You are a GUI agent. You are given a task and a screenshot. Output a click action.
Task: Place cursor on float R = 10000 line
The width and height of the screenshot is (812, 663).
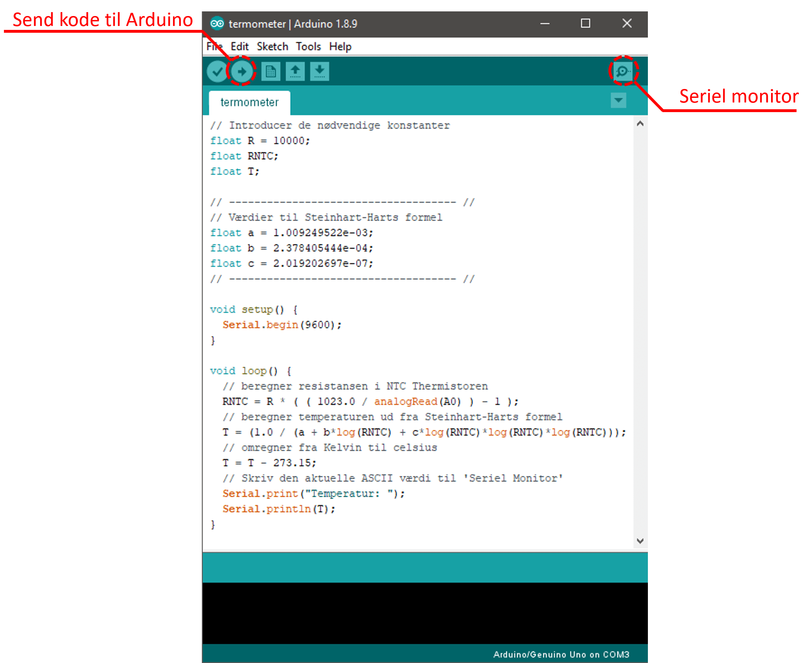point(260,141)
